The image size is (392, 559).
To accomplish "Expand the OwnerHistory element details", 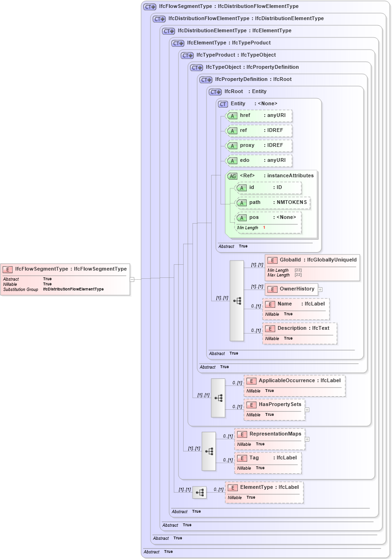I will point(321,290).
